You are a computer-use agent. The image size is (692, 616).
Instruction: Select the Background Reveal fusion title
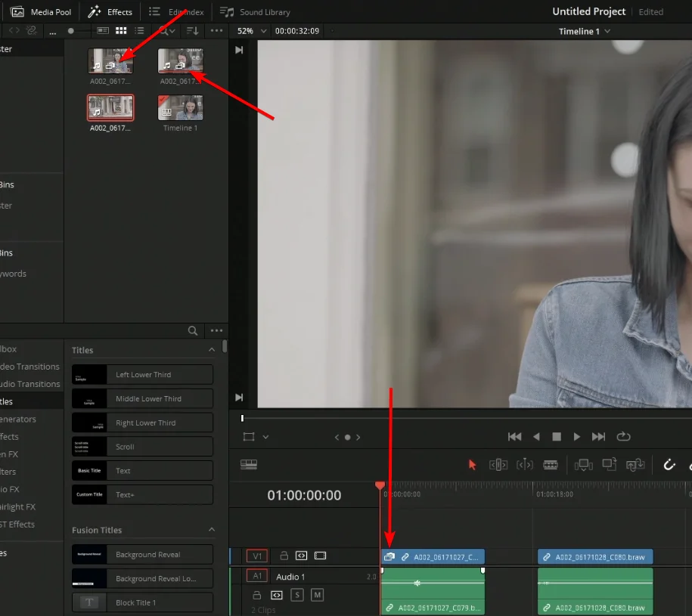point(142,555)
